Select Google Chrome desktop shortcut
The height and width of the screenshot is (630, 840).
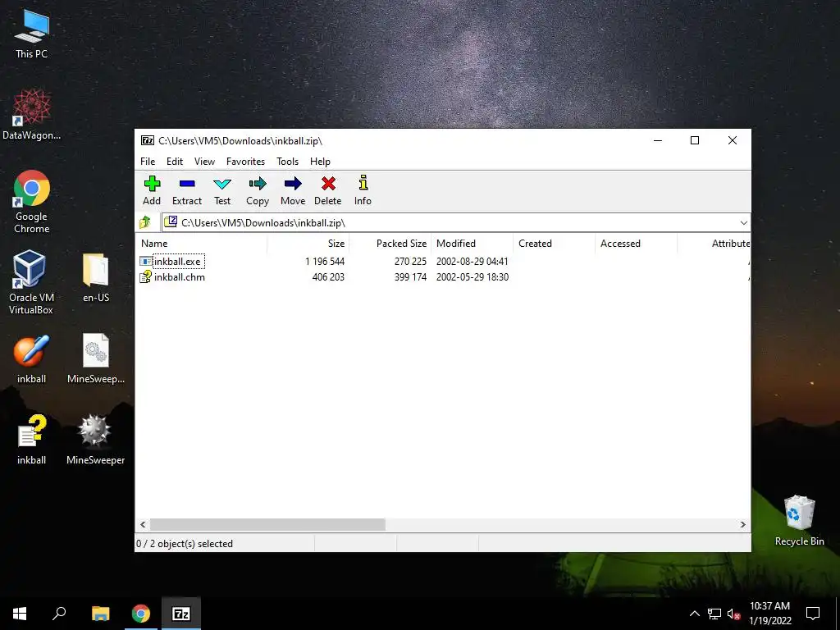[32, 202]
